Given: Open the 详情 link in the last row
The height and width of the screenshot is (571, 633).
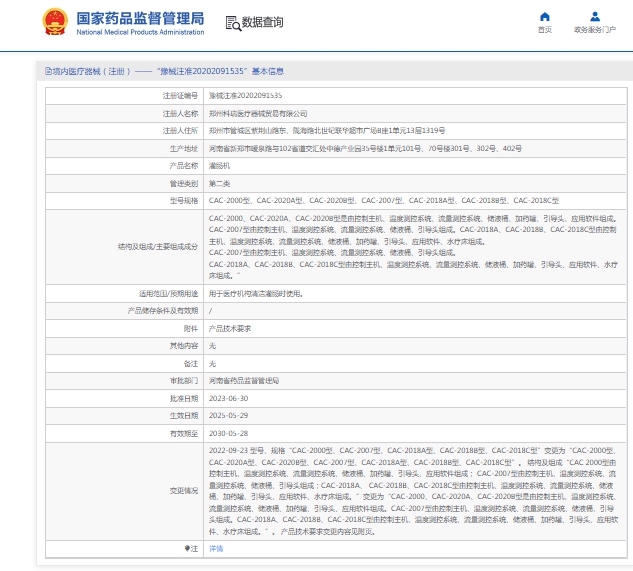Looking at the screenshot, I should pyautogui.click(x=215, y=549).
